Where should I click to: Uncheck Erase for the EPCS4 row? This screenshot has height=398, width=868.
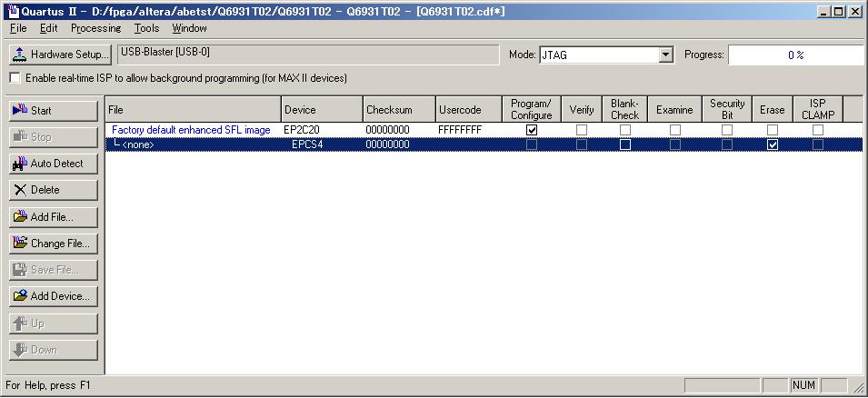click(773, 144)
